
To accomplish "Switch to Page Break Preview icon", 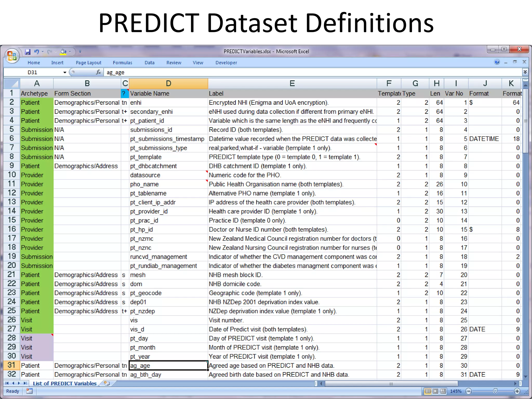I will [x=443, y=391].
